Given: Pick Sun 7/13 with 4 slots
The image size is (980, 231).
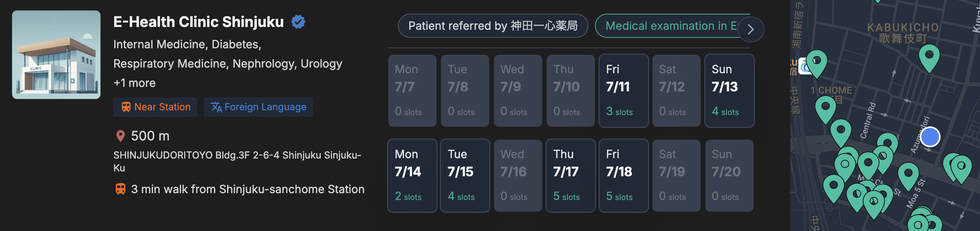Looking at the screenshot, I should point(729,91).
